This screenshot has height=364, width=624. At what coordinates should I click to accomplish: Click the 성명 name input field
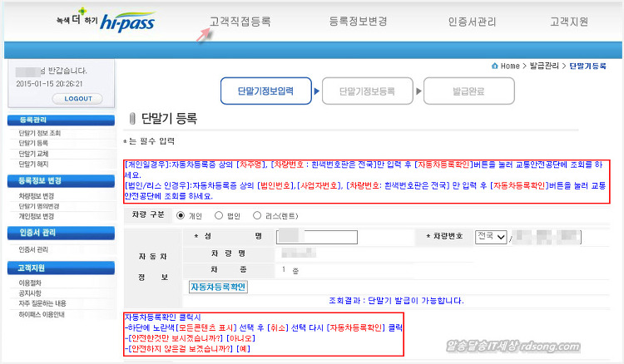(x=316, y=238)
